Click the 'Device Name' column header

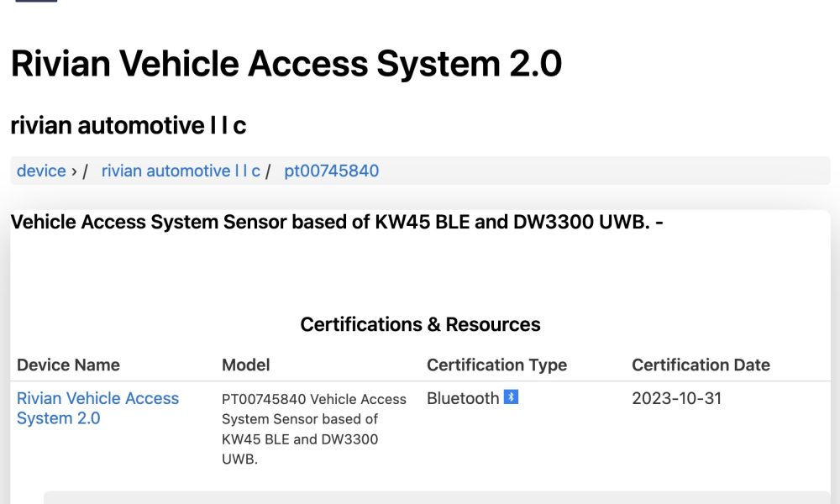pyautogui.click(x=68, y=365)
